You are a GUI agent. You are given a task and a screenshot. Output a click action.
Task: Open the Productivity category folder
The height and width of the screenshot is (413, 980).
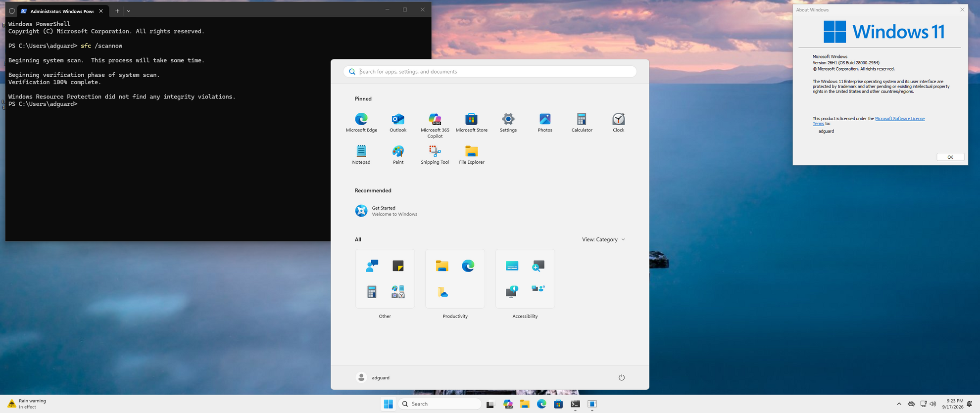click(455, 279)
